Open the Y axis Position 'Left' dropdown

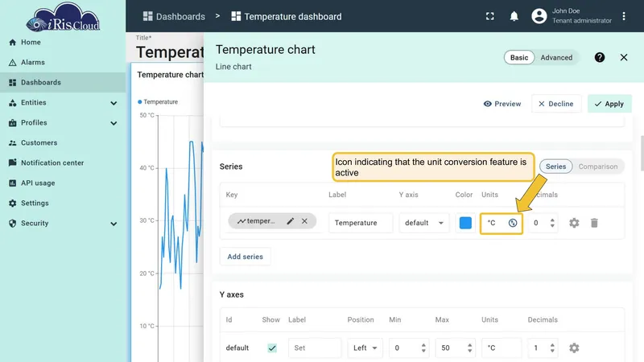[365, 348]
